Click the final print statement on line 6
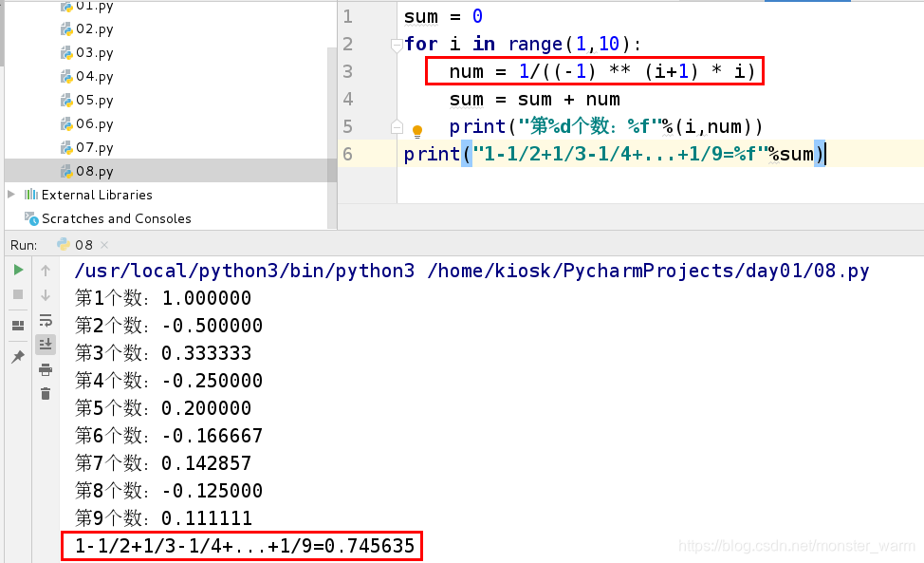 [x=615, y=154]
